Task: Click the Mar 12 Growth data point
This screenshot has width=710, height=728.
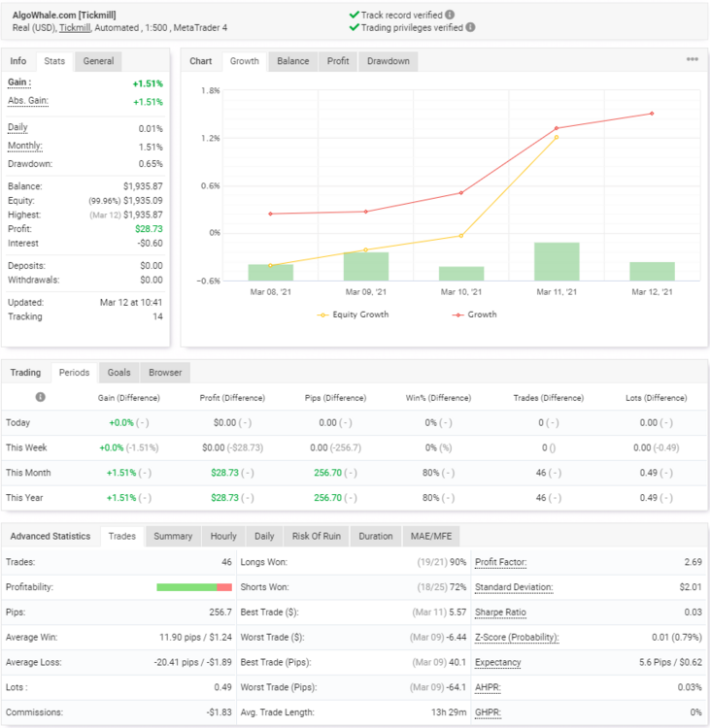Action: (x=652, y=114)
